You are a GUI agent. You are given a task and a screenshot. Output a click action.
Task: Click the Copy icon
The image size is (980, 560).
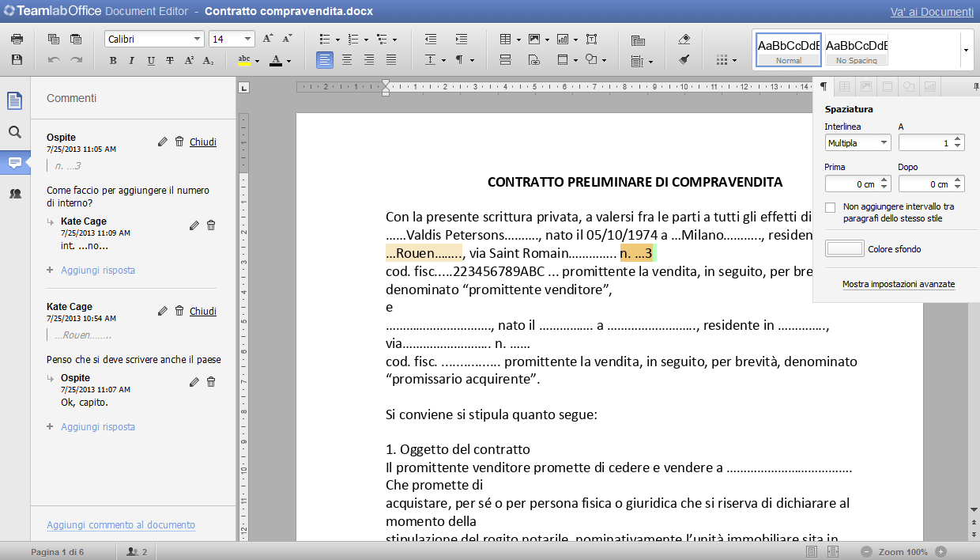pos(54,39)
